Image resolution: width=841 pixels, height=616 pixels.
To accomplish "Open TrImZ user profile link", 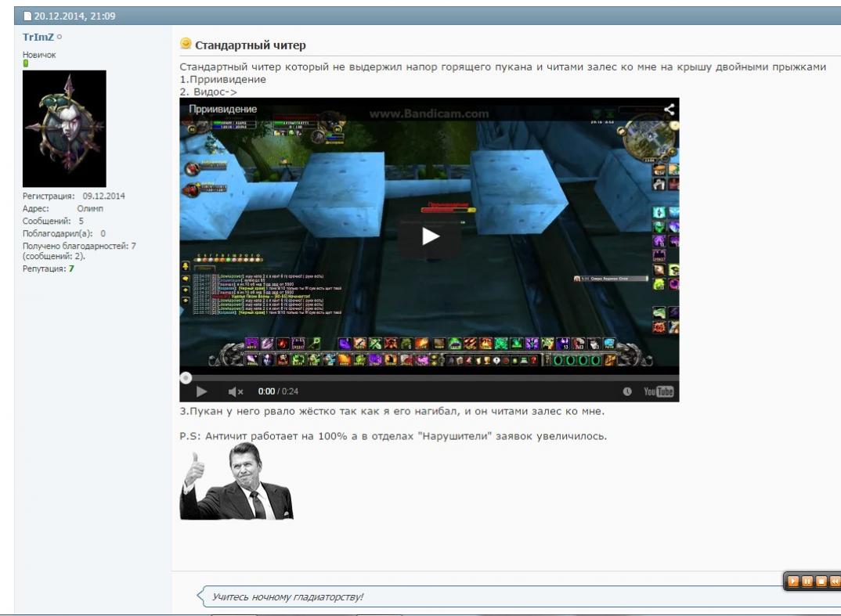I will coord(38,37).
